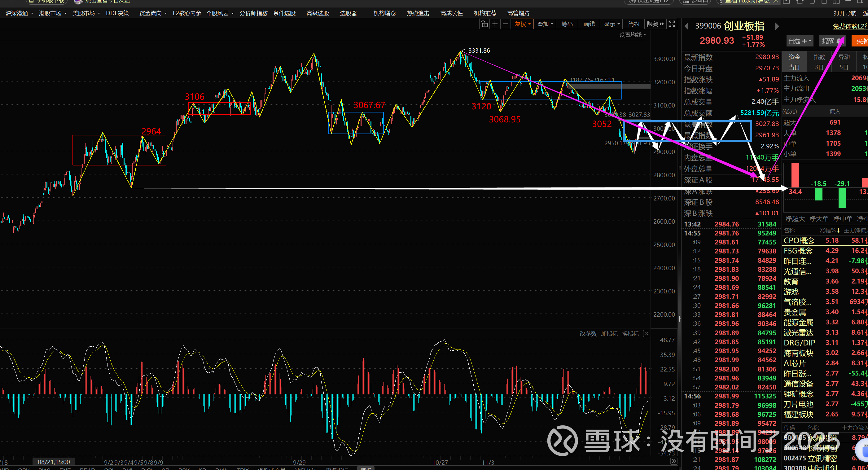Toggle 隐藏 hide side panel
Image resolution: width=868 pixels, height=470 pixels.
(x=655, y=24)
